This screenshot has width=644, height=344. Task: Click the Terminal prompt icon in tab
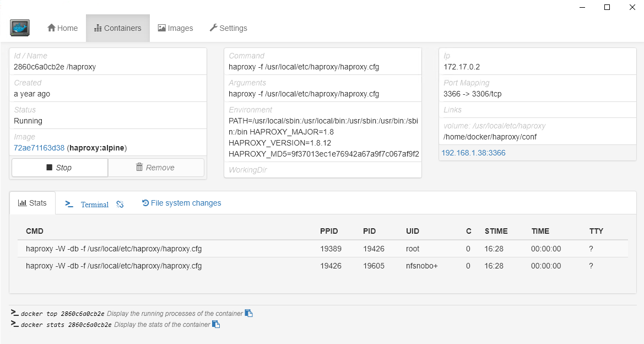69,204
